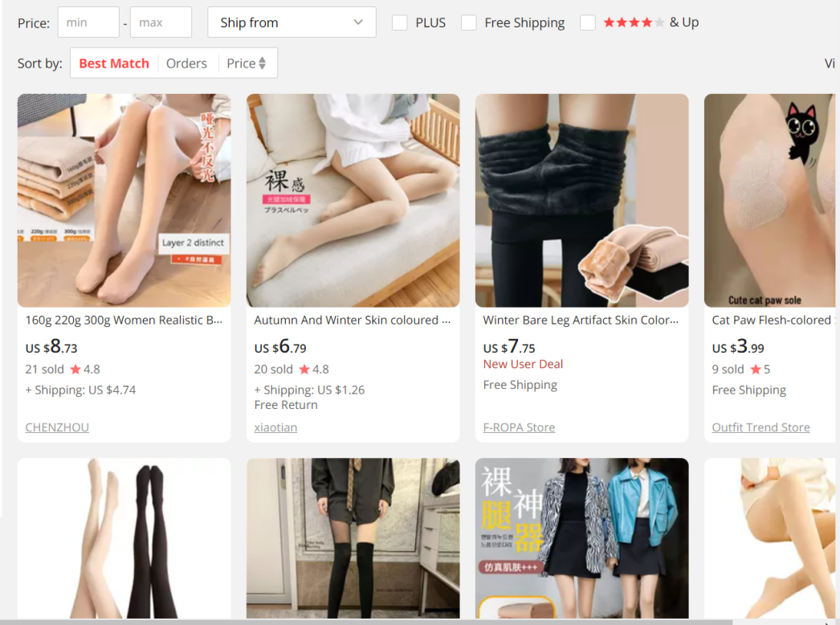The image size is (840, 625).
Task: Visit the xiaotian store link
Action: [275, 427]
